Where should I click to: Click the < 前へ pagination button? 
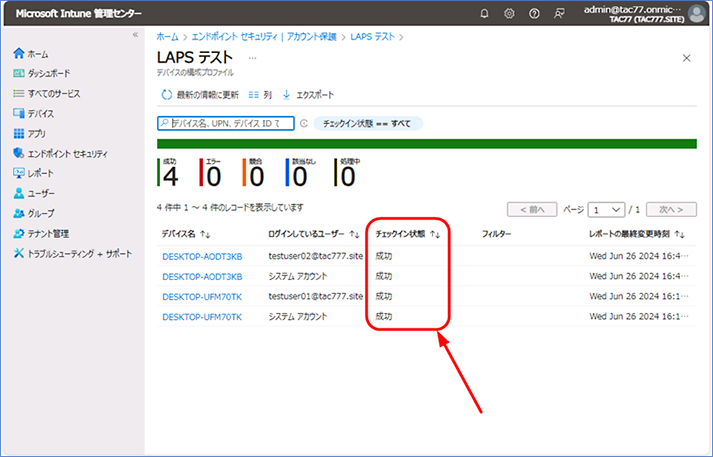point(532,210)
